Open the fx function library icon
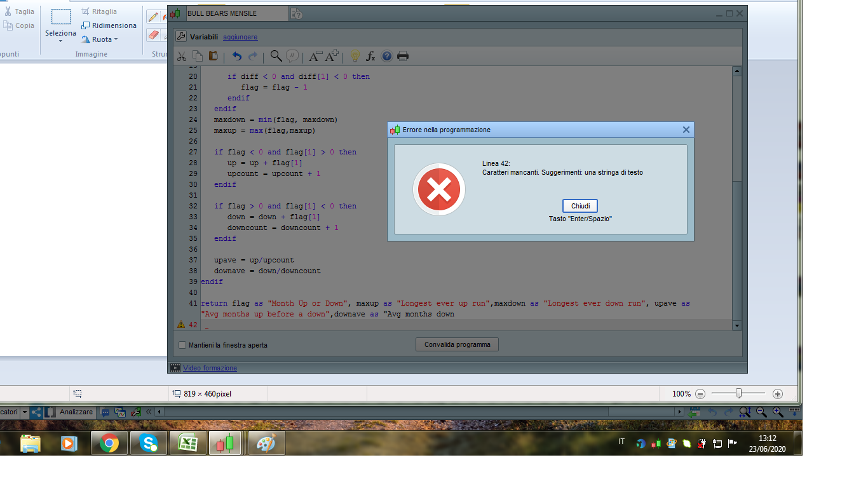 click(x=371, y=56)
